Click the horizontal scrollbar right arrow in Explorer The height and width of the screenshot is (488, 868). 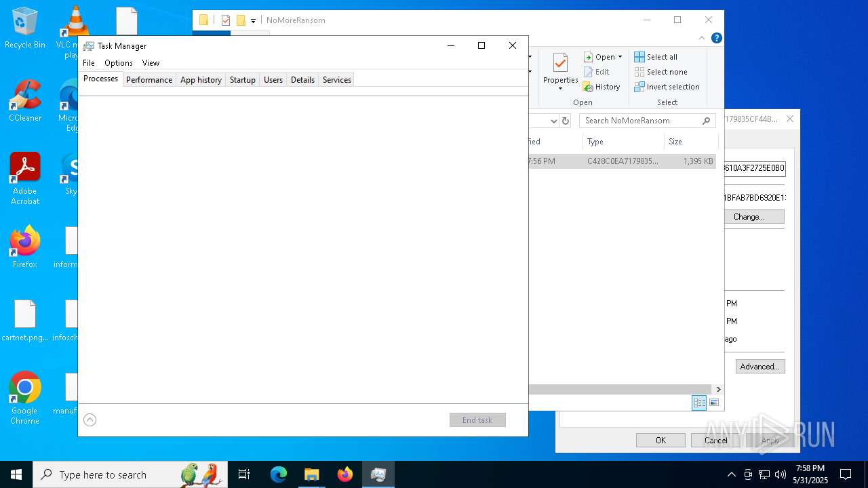click(x=718, y=389)
